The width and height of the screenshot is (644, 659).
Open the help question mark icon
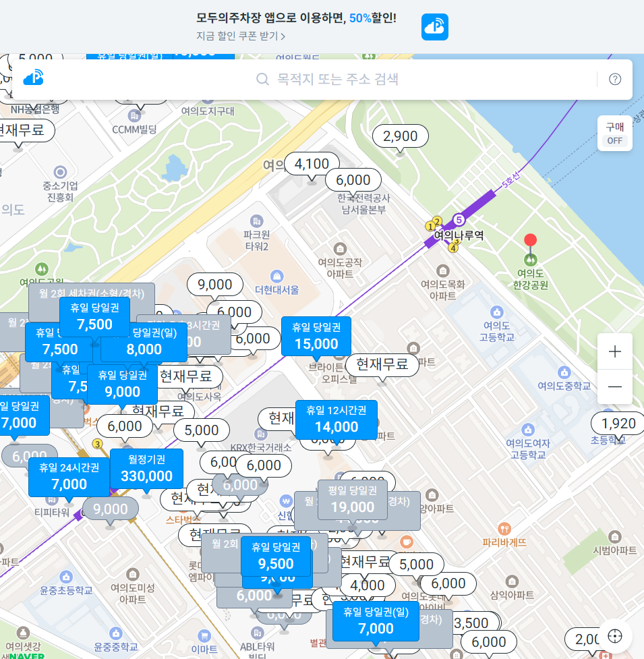615,79
